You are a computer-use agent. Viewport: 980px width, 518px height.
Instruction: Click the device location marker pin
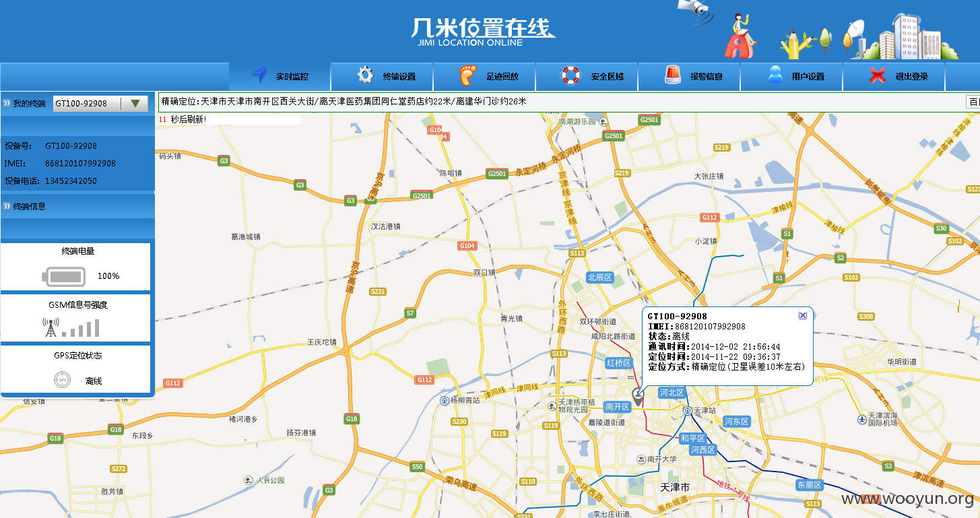637,397
